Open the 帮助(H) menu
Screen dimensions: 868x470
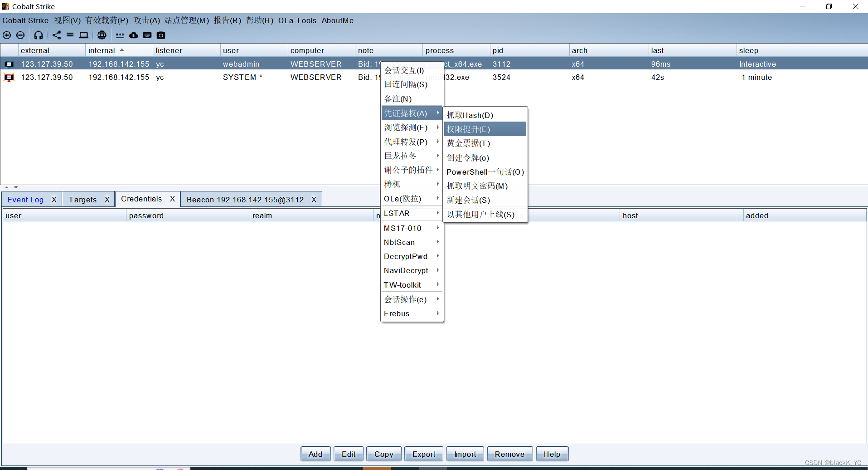coord(260,20)
